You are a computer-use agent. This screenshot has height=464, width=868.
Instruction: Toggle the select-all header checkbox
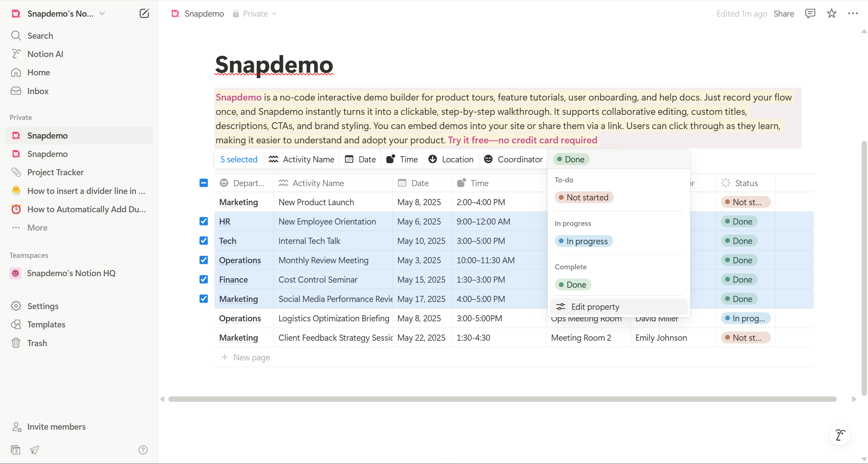coord(204,183)
